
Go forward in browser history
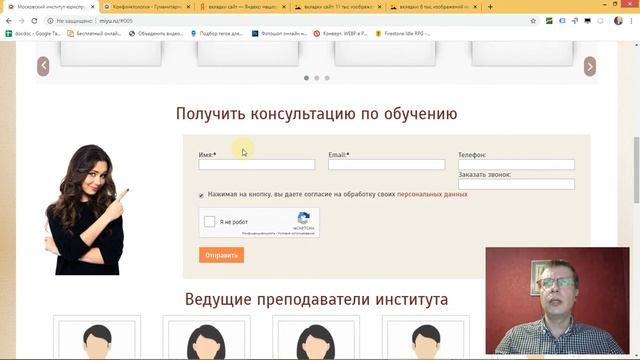[x=22, y=21]
